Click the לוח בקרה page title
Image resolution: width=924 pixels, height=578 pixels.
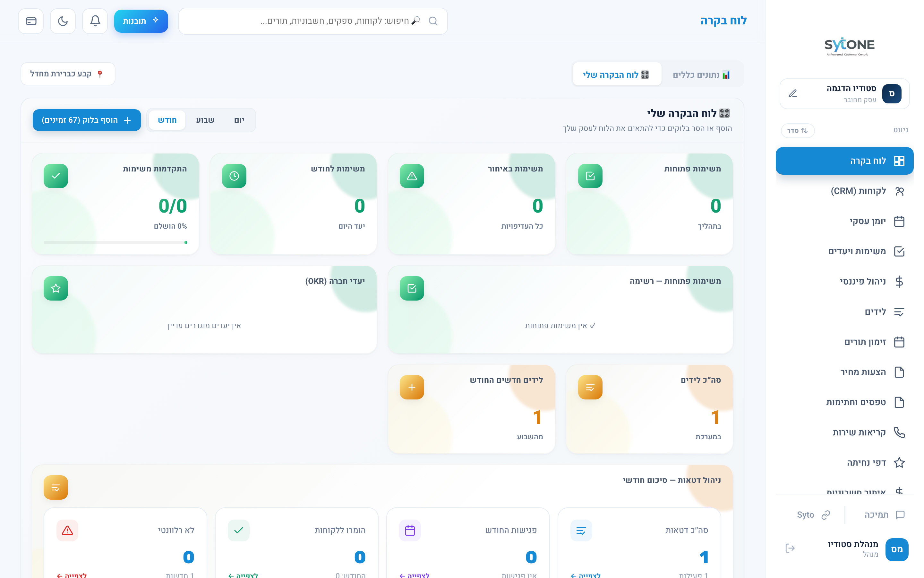tap(723, 21)
